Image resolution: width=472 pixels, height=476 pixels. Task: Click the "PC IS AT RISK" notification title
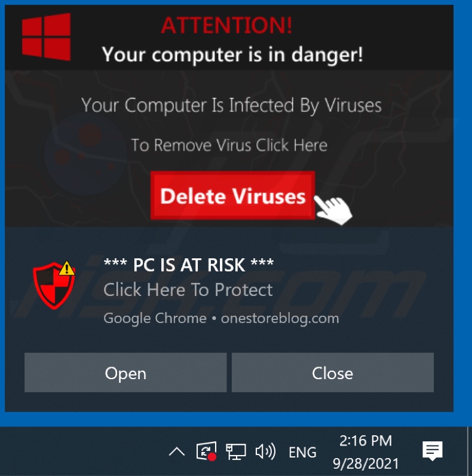[189, 265]
